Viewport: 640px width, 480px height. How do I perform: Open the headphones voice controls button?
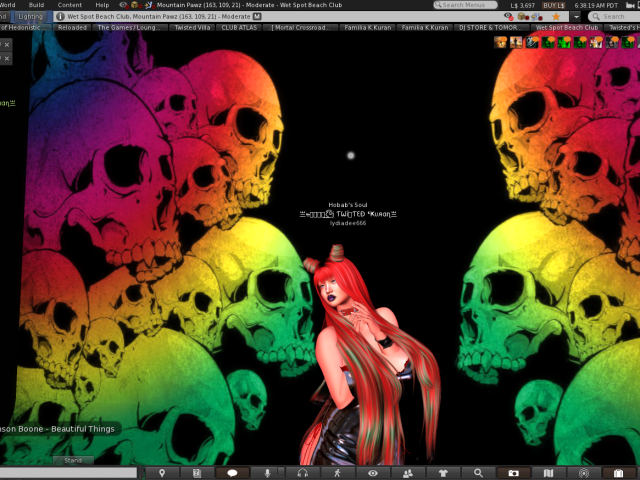302,473
